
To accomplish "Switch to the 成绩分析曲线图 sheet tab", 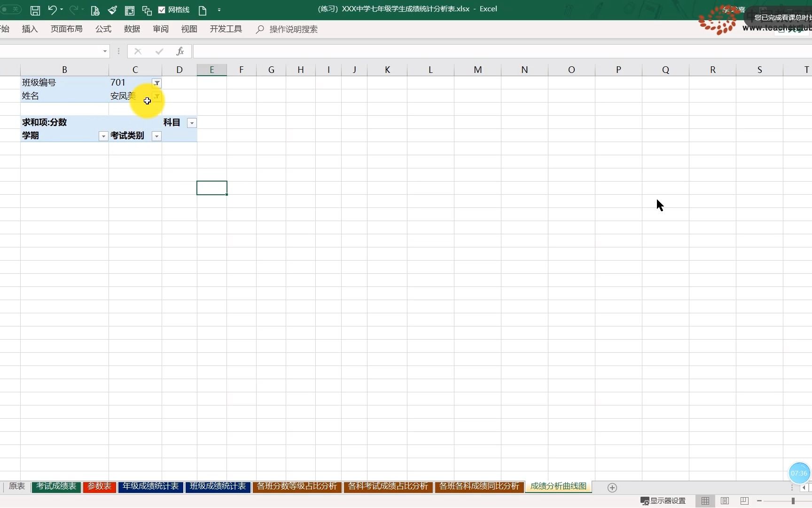I will point(558,486).
